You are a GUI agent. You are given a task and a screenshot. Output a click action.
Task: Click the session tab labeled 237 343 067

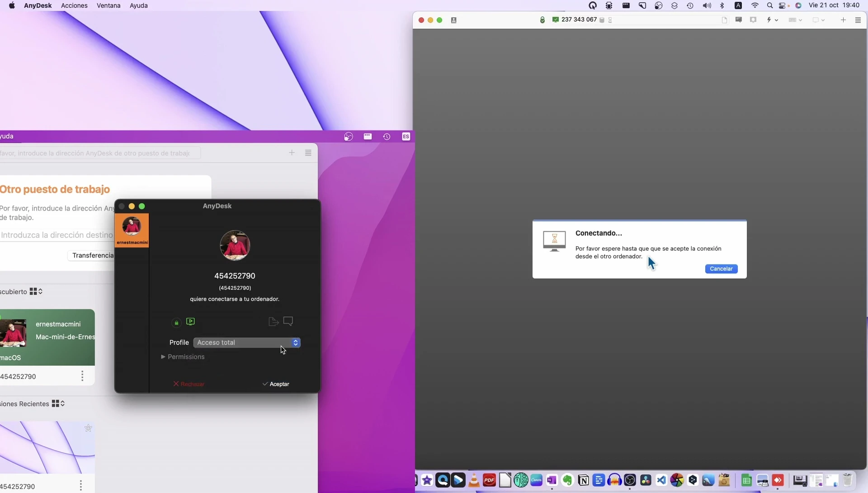[579, 19]
